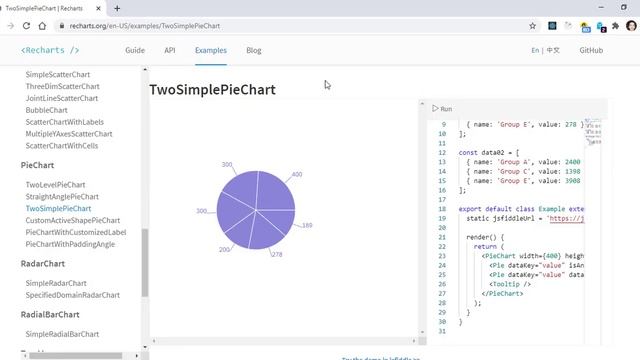Click the PieChart section heading

(x=37, y=165)
